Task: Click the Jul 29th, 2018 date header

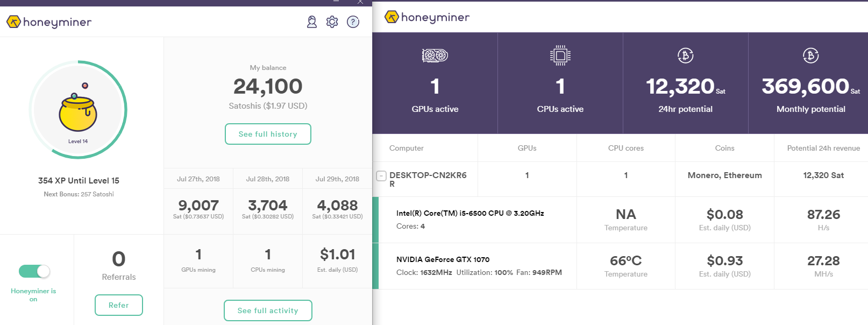Action: [x=337, y=179]
